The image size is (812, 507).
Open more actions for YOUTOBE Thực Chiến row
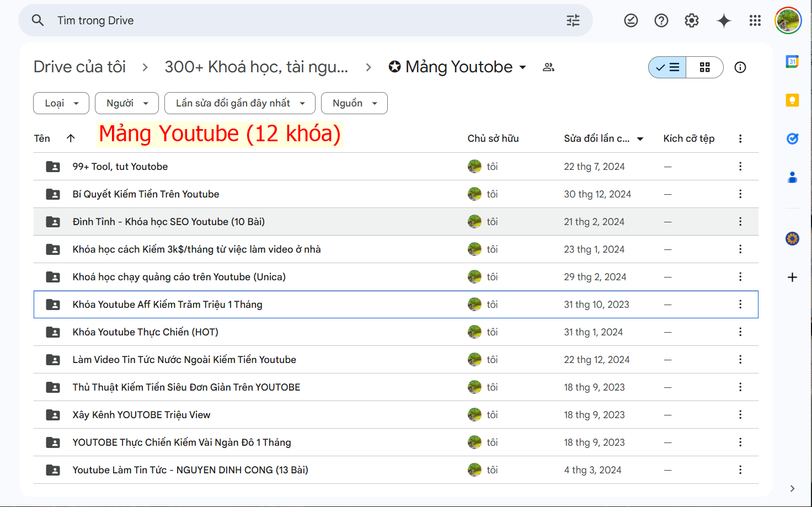[740, 442]
